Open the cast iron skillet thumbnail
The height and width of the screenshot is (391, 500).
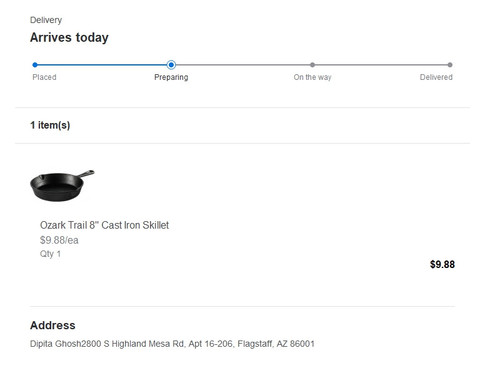(x=62, y=185)
